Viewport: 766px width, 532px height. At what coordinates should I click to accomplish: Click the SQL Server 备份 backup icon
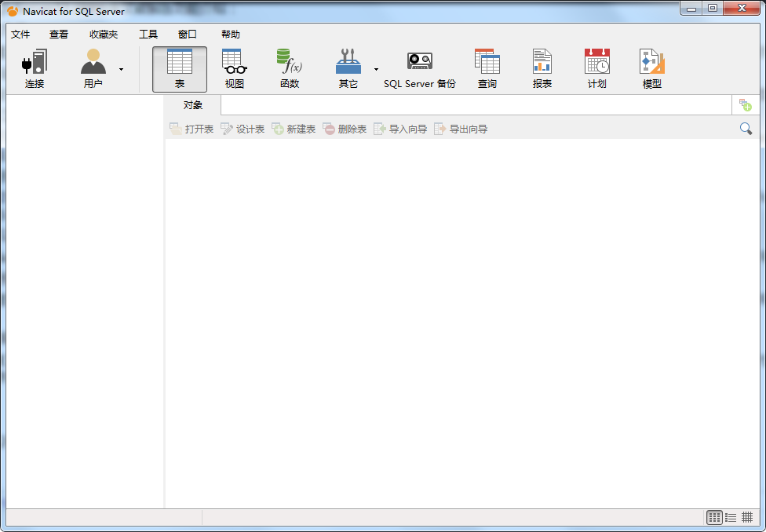click(419, 68)
